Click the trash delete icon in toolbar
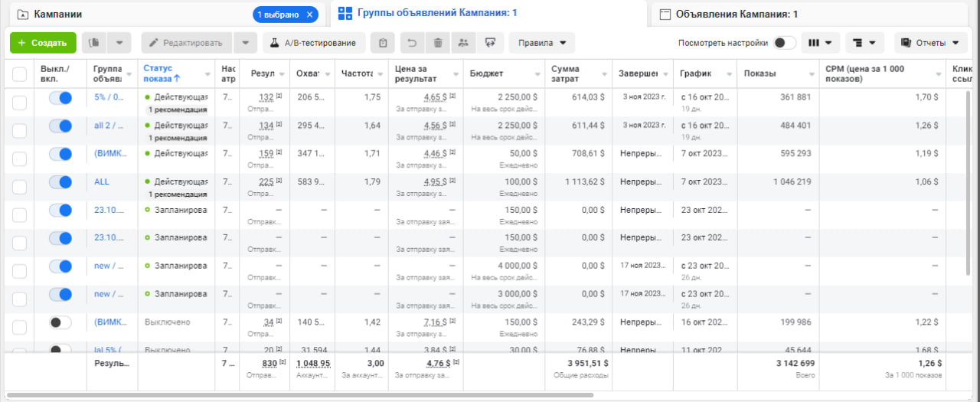 click(437, 43)
